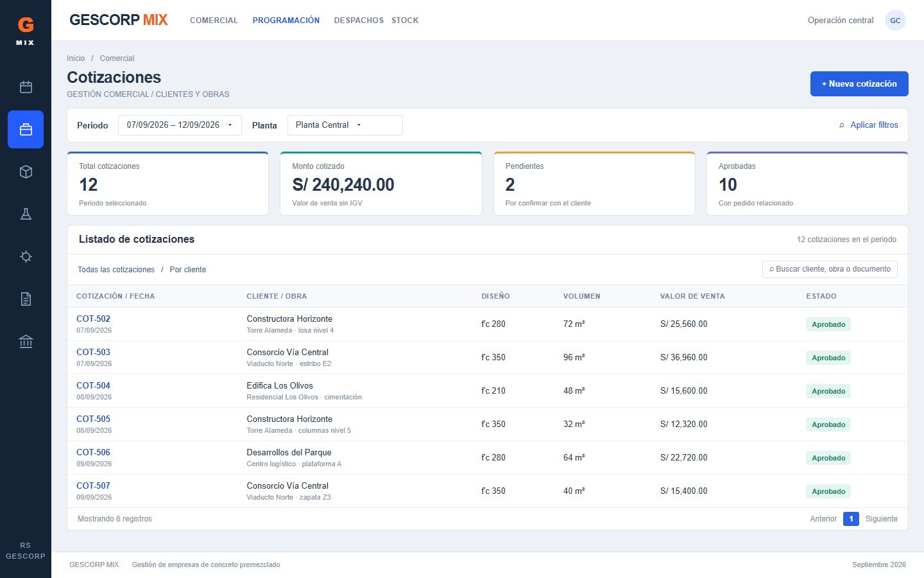Expand the Periodo date range dropdown
Viewport: 924px width, 578px height.
point(180,125)
